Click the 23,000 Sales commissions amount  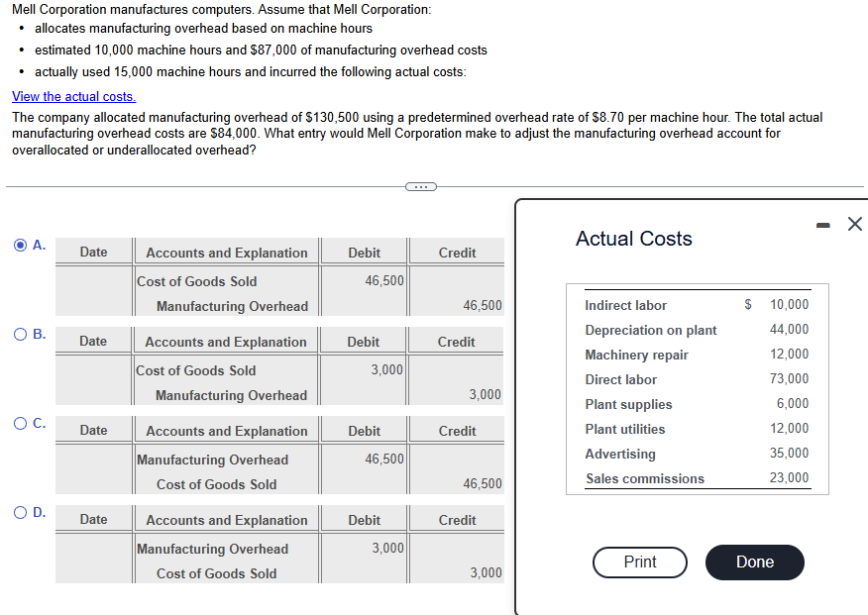(x=790, y=477)
